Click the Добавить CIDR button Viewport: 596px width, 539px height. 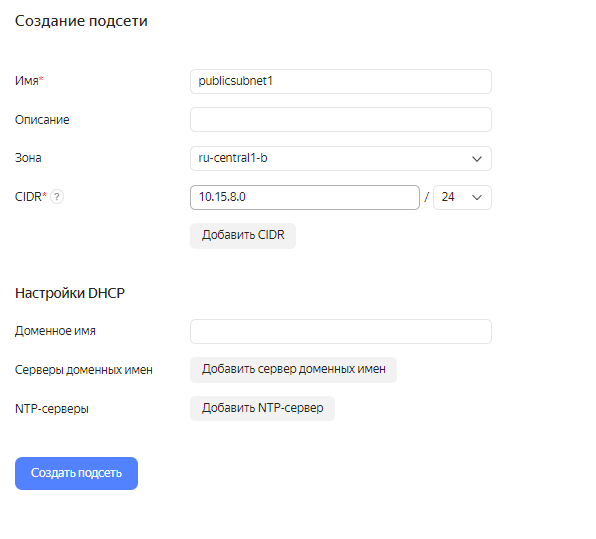click(x=243, y=236)
